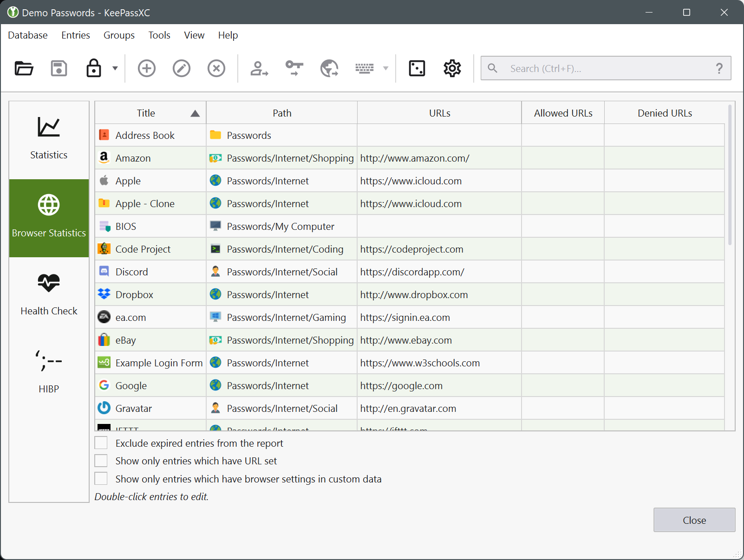The height and width of the screenshot is (560, 744).
Task: Click the Open Database folder icon
Action: pos(24,69)
